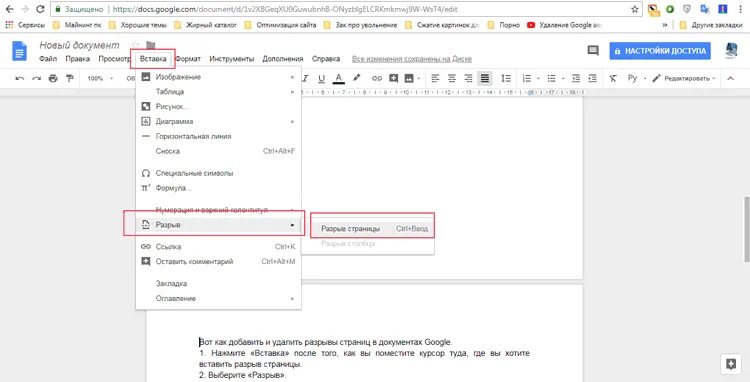750x382 pixels.
Task: Expand the numbered list style dropdown arrow
Action: (538, 78)
